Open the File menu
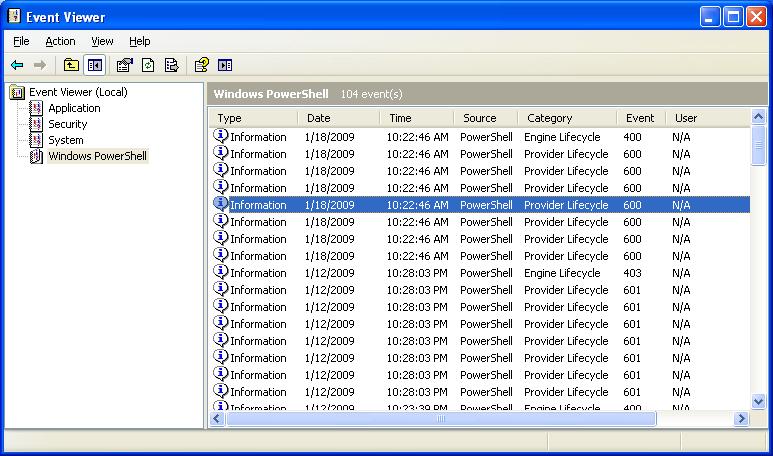Viewport: 773px width, 456px height. coord(21,41)
